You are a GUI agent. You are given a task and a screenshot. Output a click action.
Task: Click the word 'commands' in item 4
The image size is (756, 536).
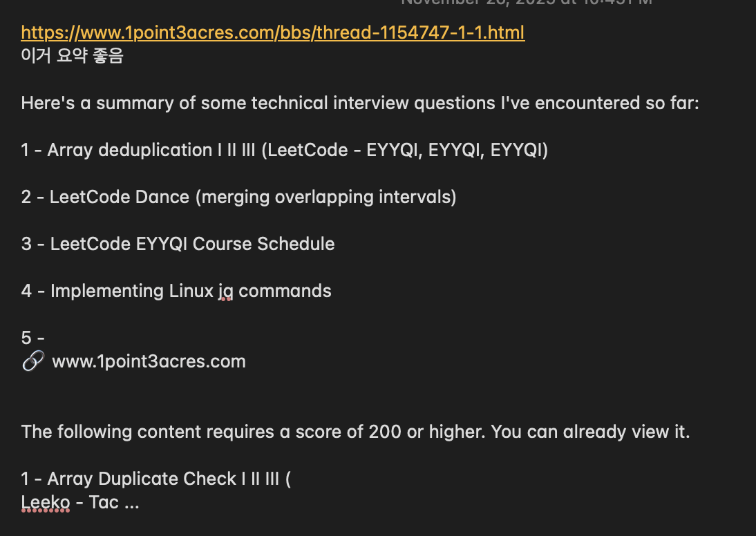click(285, 291)
